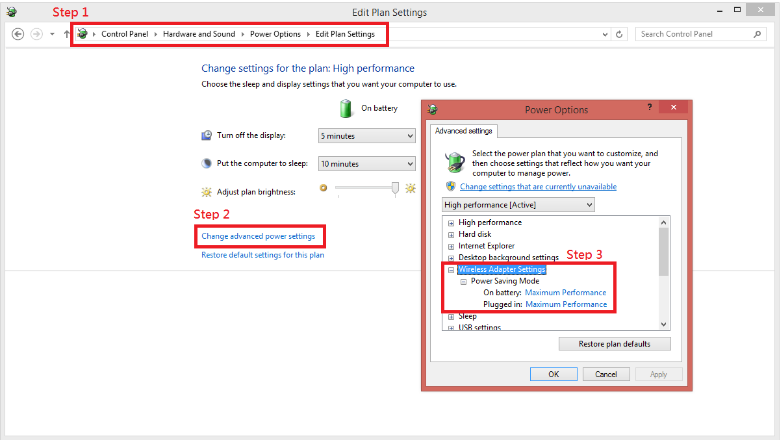Click the Up directory arrow
This screenshot has height=440, width=782.
pyautogui.click(x=66, y=33)
